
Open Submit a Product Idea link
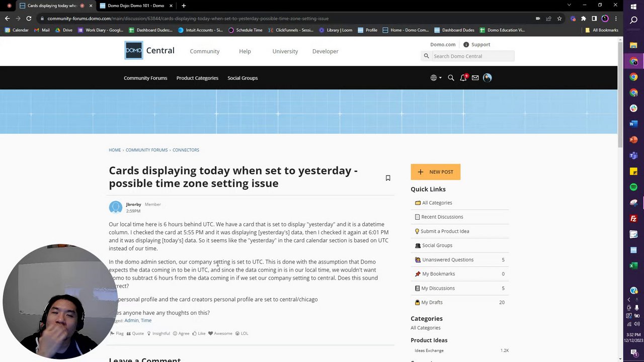click(x=444, y=231)
